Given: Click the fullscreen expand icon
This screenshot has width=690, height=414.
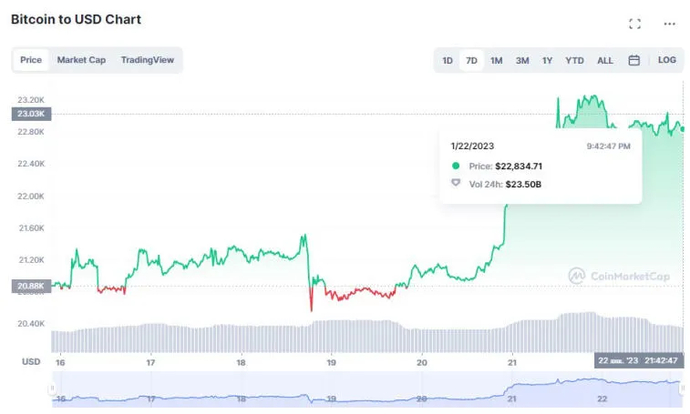Looking at the screenshot, I should (634, 23).
